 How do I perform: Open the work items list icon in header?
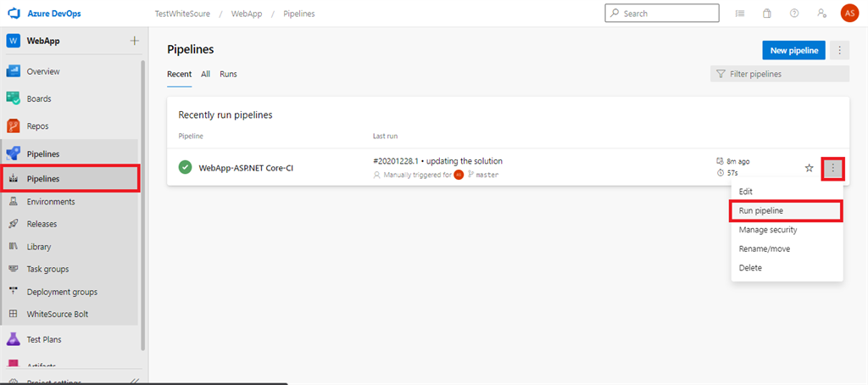[x=740, y=14]
